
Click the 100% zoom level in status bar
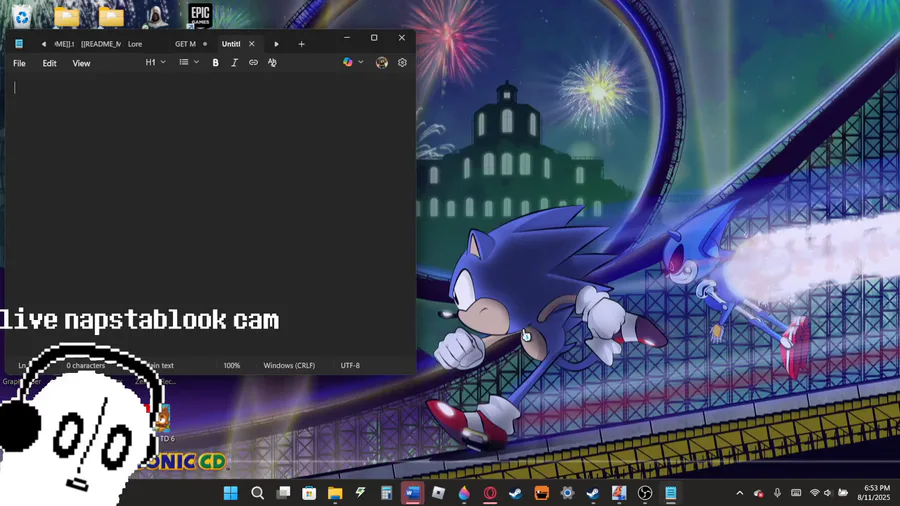(x=232, y=365)
